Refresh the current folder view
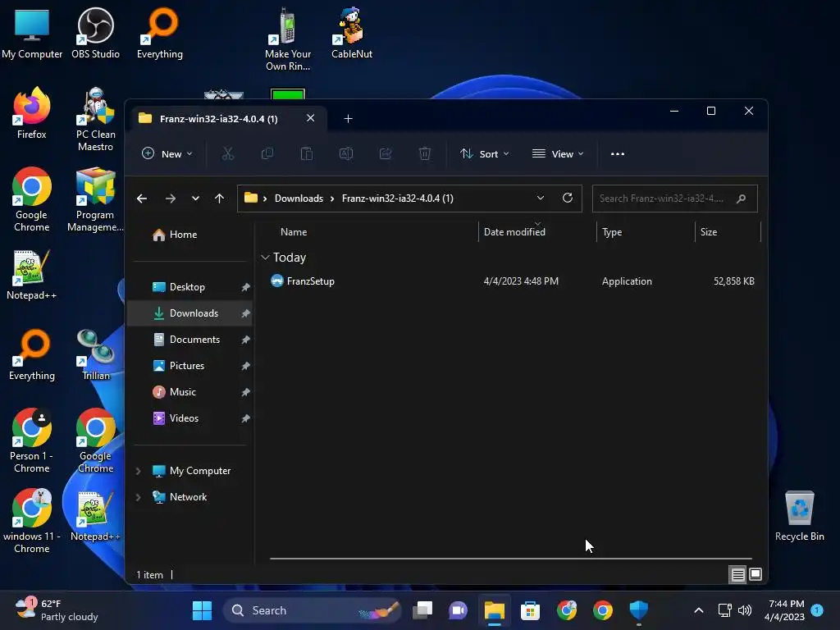 tap(568, 199)
